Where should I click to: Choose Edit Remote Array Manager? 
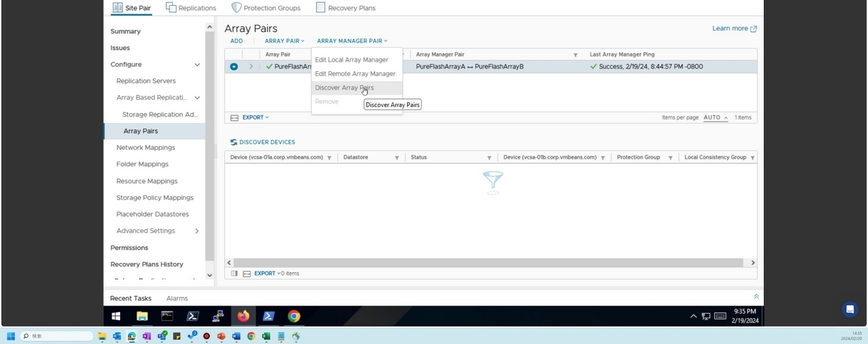[355, 73]
